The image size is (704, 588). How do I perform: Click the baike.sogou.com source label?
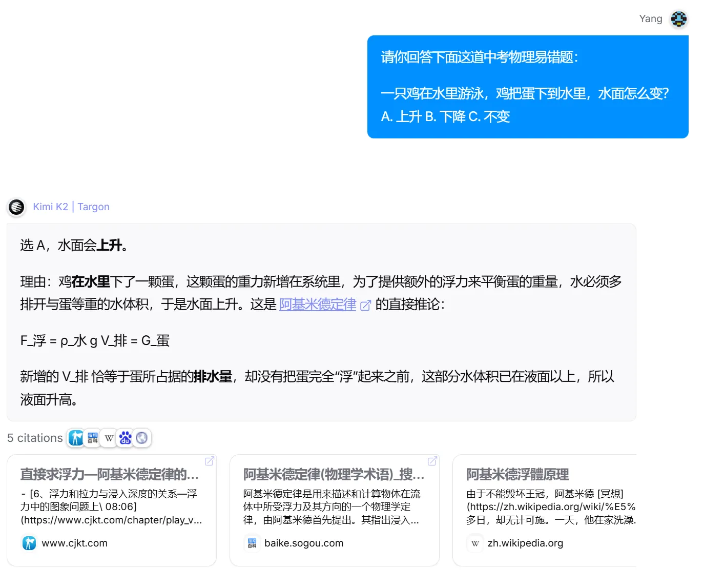point(304,543)
